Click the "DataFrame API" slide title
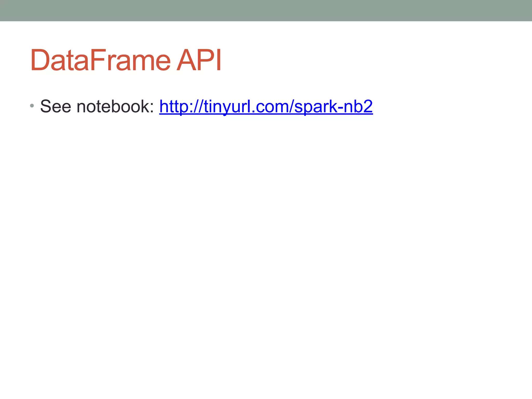This screenshot has width=532, height=399. click(126, 60)
